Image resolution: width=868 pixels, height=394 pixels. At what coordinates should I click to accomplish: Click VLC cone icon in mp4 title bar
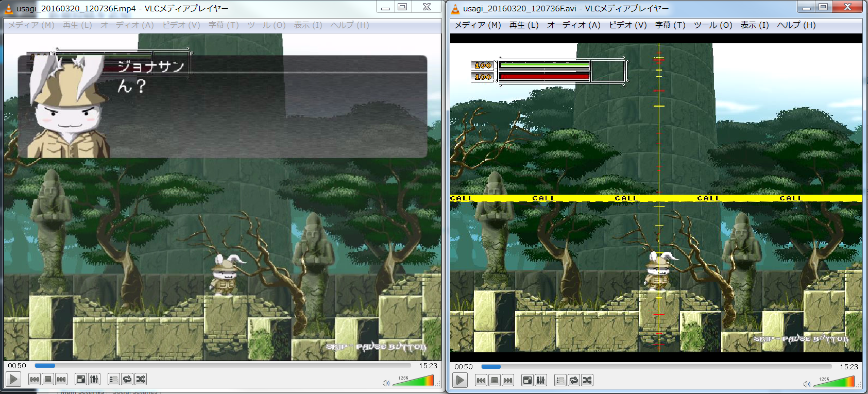tap(9, 8)
